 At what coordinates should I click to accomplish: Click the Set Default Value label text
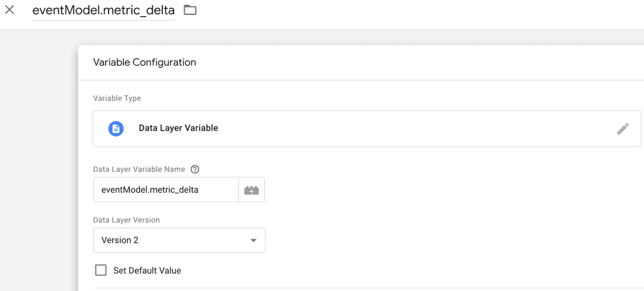[x=147, y=271]
